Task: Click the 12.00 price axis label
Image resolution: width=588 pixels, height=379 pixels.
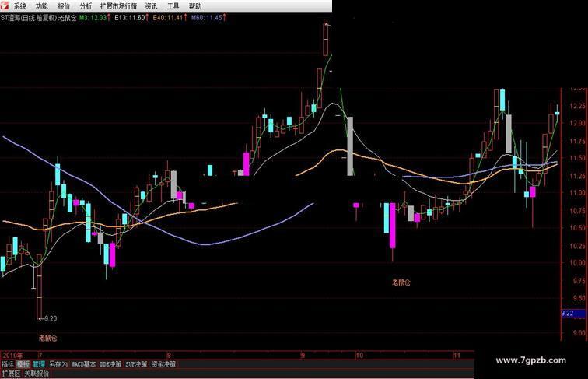Action: [x=577, y=123]
